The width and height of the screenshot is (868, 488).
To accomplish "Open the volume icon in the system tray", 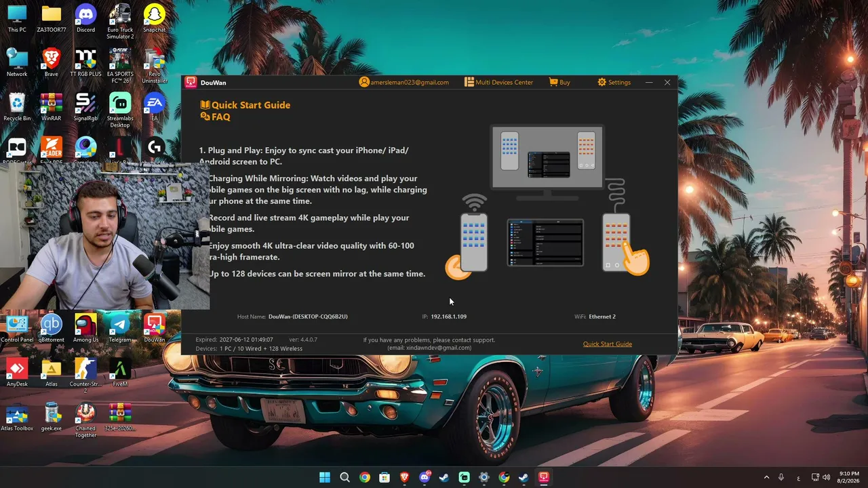I will (826, 477).
